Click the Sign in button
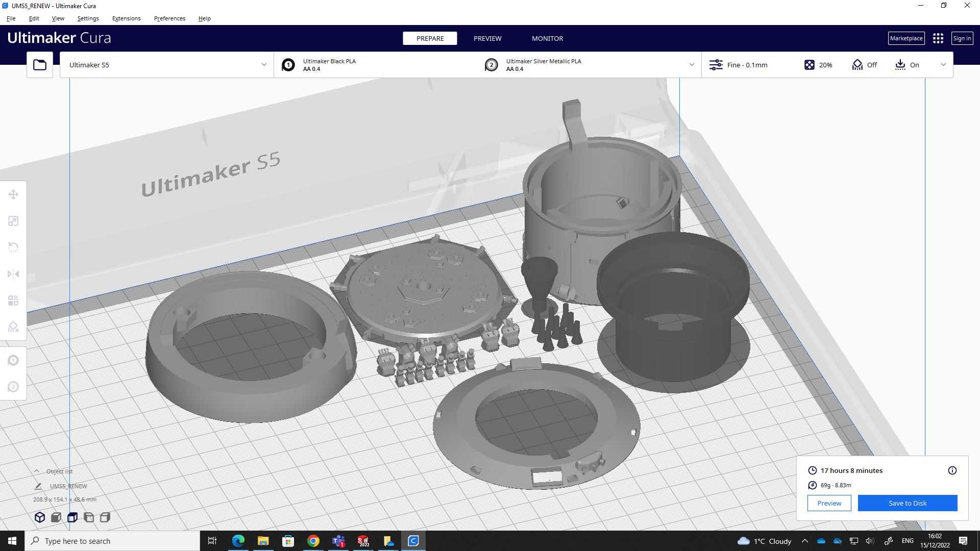Screen dimensions: 980x551 tap(962, 38)
